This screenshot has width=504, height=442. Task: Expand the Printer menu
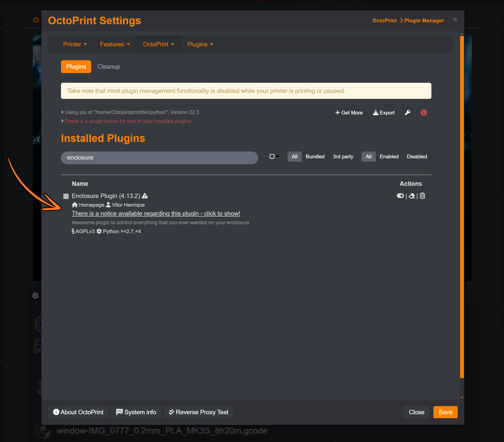pos(75,44)
